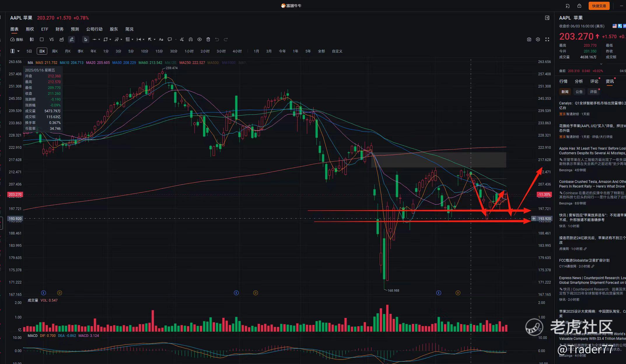Screen dimensions: 626x364
Task: Open the 指标 indicator panel
Action: [x=17, y=39]
